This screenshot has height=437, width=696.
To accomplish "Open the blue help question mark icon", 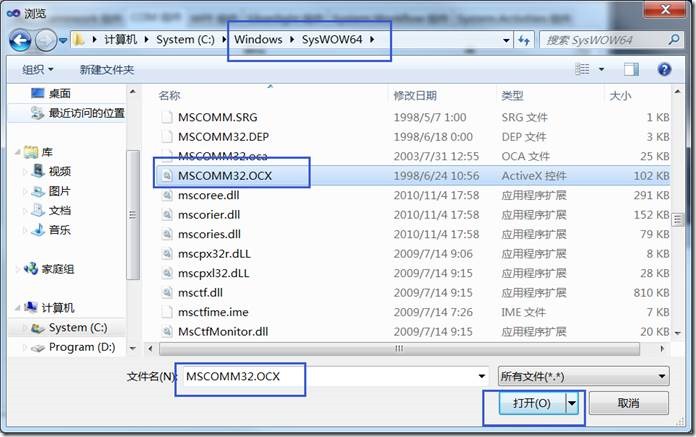I will click(664, 69).
